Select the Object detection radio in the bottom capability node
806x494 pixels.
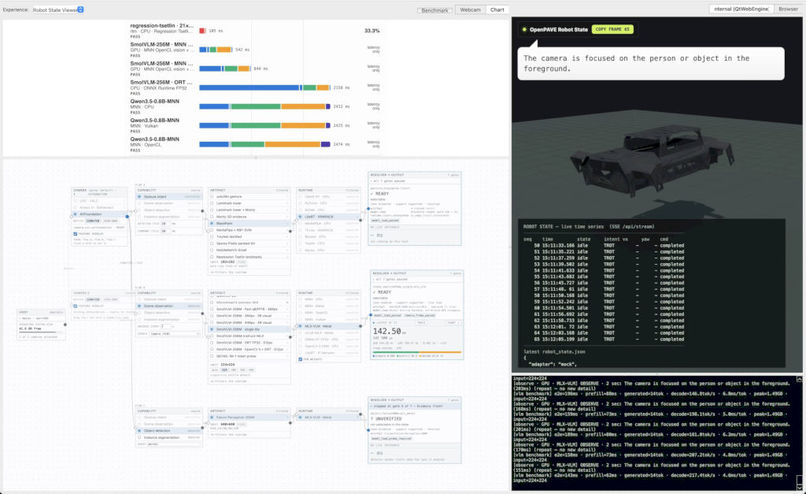coord(139,431)
